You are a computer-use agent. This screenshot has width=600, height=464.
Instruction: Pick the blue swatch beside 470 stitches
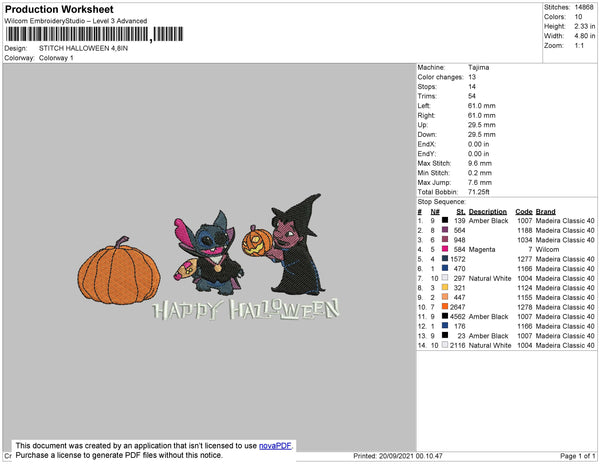pyautogui.click(x=445, y=269)
